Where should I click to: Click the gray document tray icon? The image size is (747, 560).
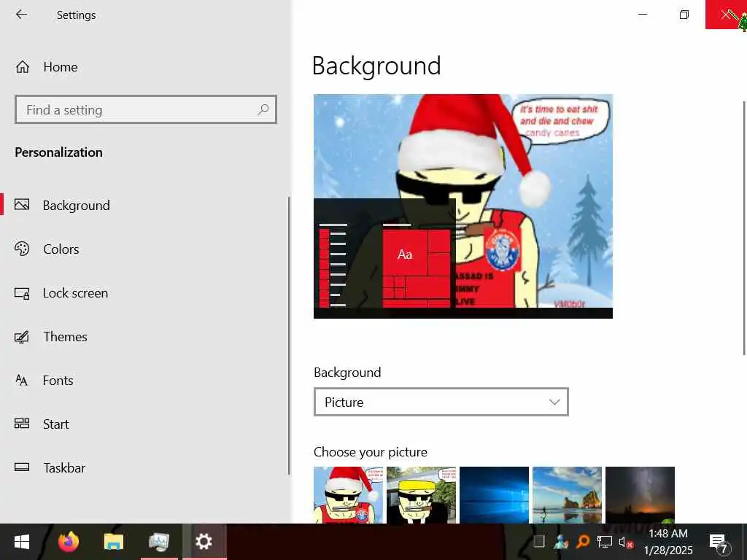[539, 542]
